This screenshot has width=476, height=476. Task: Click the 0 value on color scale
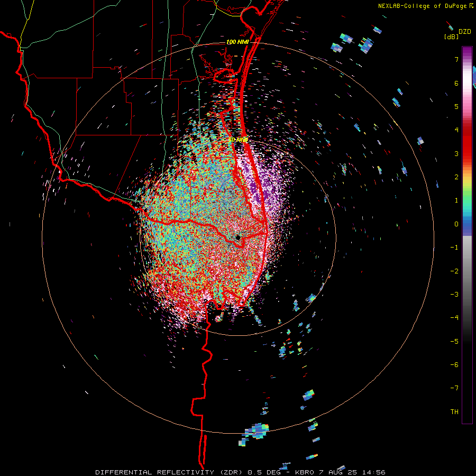pos(456,224)
